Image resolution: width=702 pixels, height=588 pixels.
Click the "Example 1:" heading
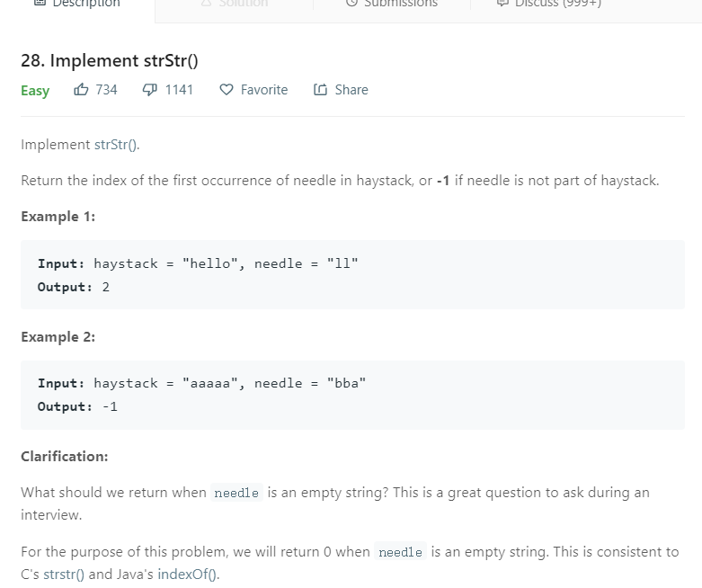[x=58, y=217]
